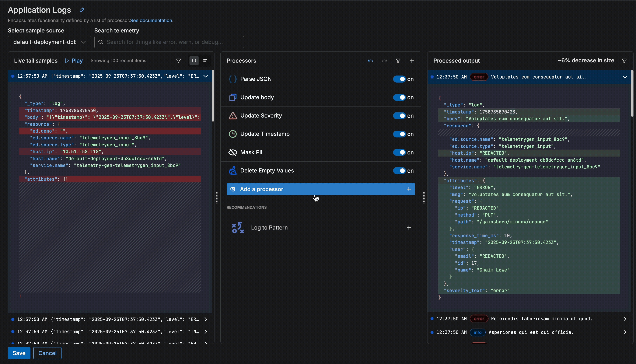The width and height of the screenshot is (636, 364).
Task: Expand the Reiciendis laboriosam output log row
Action: [x=625, y=319]
